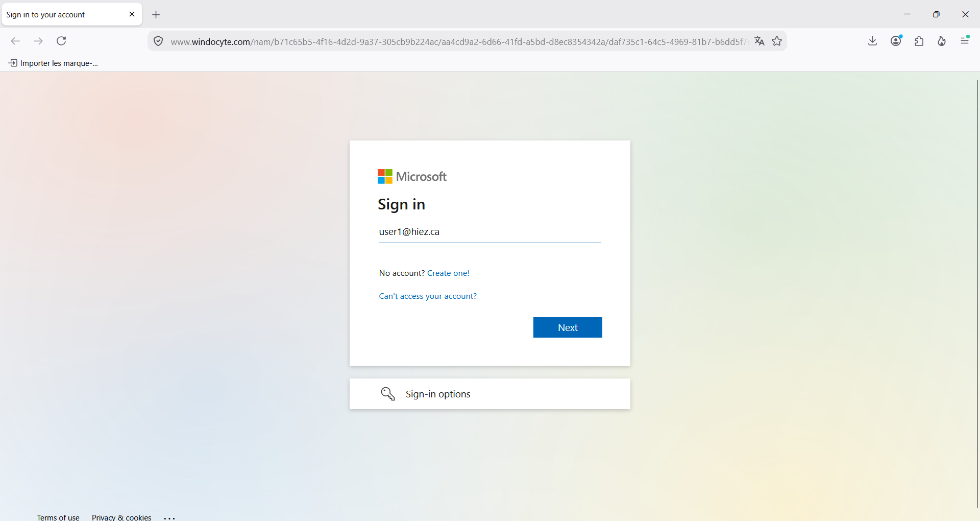Viewport: 980px width, 521px height.
Task: Click the Microsoft logo
Action: 412,177
